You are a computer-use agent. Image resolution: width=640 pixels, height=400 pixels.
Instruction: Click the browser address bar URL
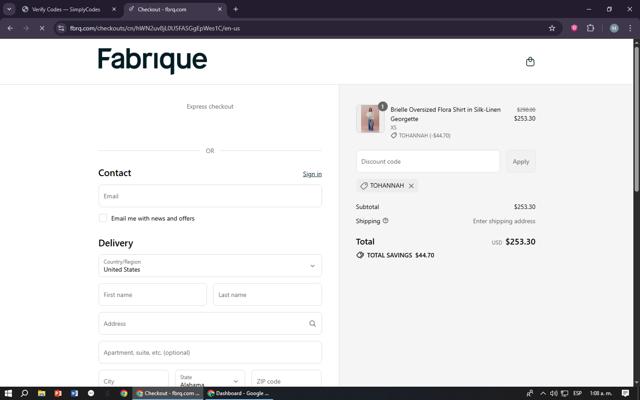155,28
